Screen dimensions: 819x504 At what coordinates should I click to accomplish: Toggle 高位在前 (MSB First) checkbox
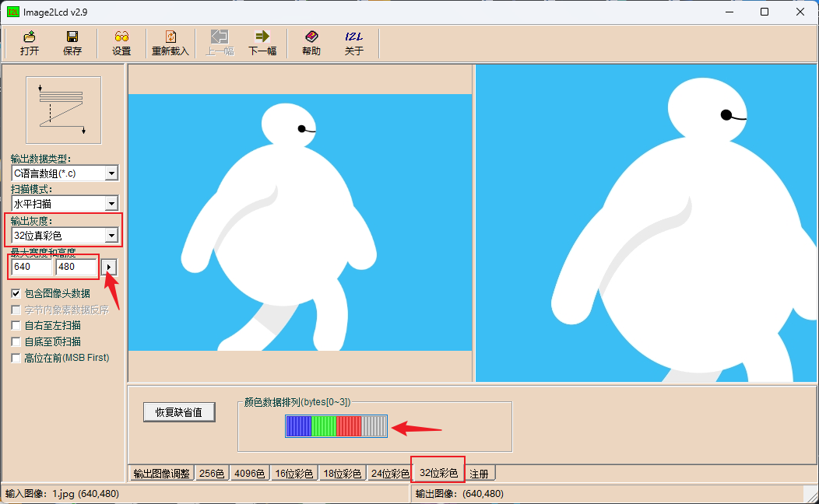click(16, 359)
